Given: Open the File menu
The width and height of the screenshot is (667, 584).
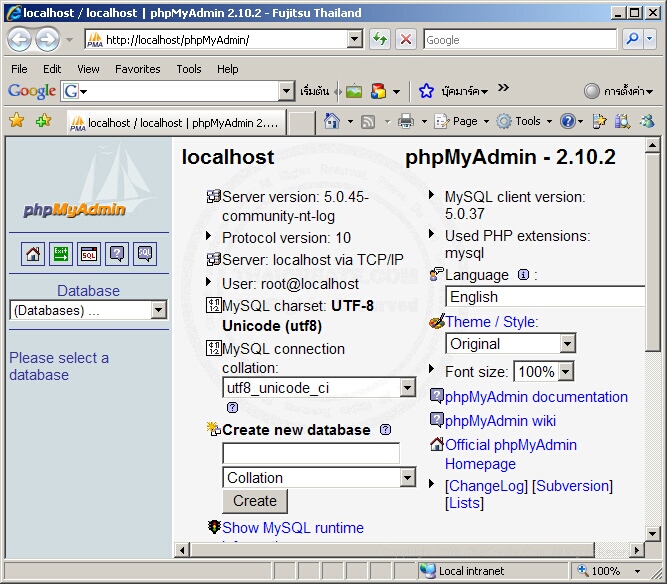Looking at the screenshot, I should [x=19, y=68].
